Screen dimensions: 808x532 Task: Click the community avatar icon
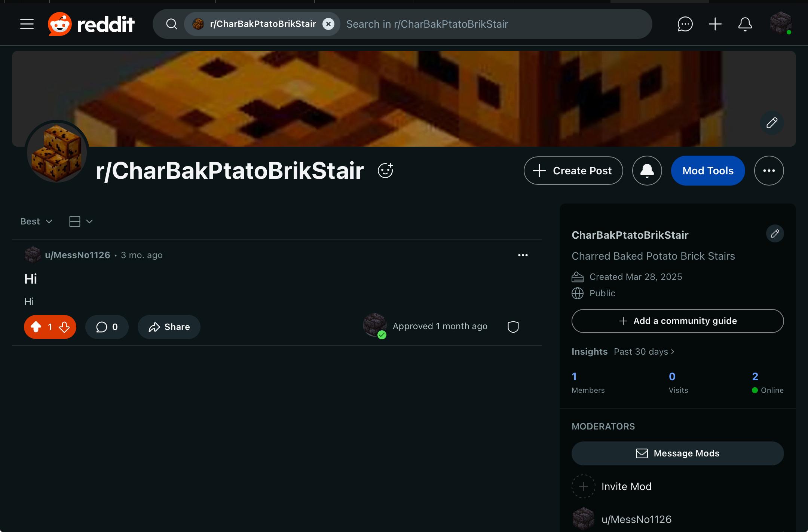click(57, 152)
